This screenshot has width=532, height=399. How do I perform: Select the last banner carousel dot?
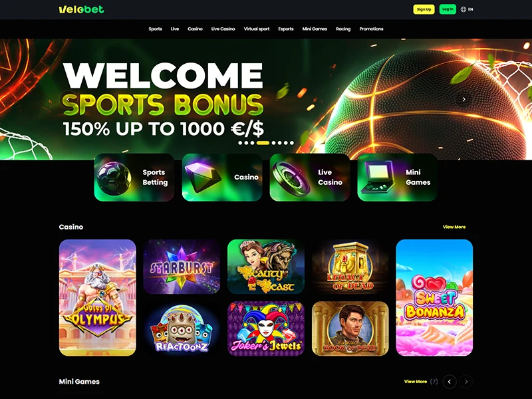[x=291, y=143]
